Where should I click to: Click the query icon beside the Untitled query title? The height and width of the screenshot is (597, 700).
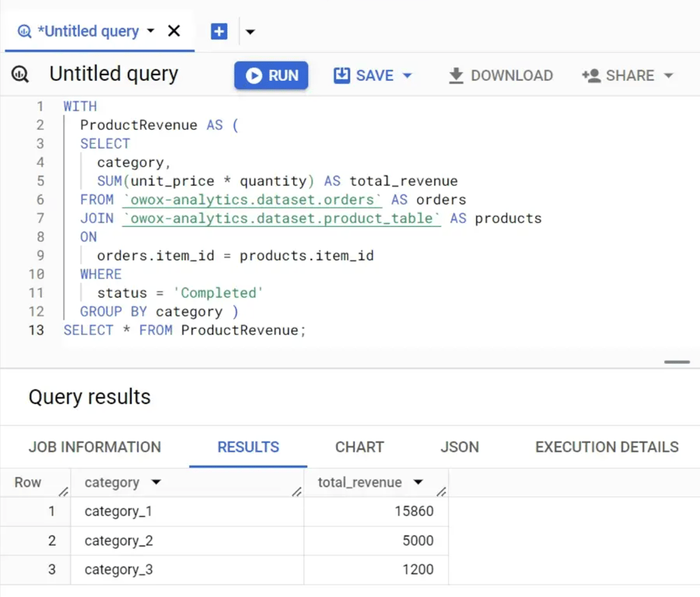(x=20, y=74)
